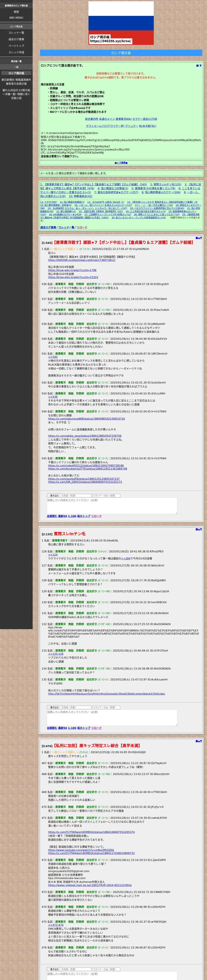This screenshot has height=980, width=207.
Task: Open the カラケー過去ログDB link
Action: point(145,119)
